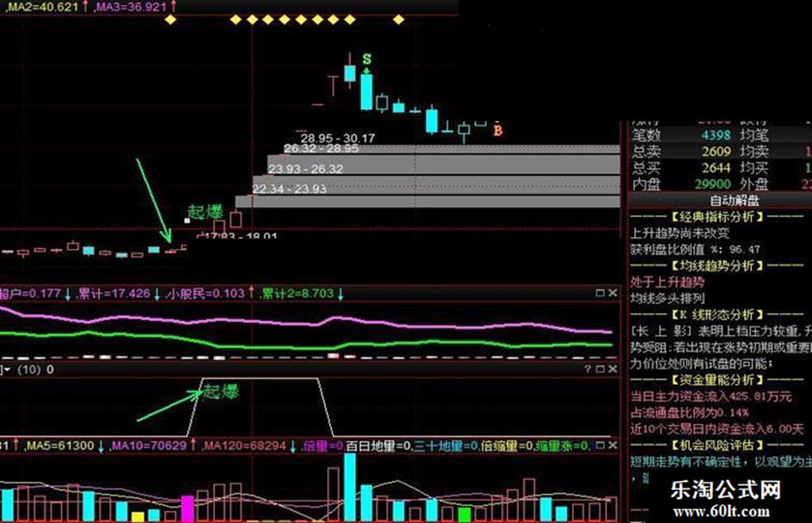Image resolution: width=812 pixels, height=523 pixels.
Task: Maximize the 超户 indicator sub-panel
Action: pyautogui.click(x=601, y=293)
